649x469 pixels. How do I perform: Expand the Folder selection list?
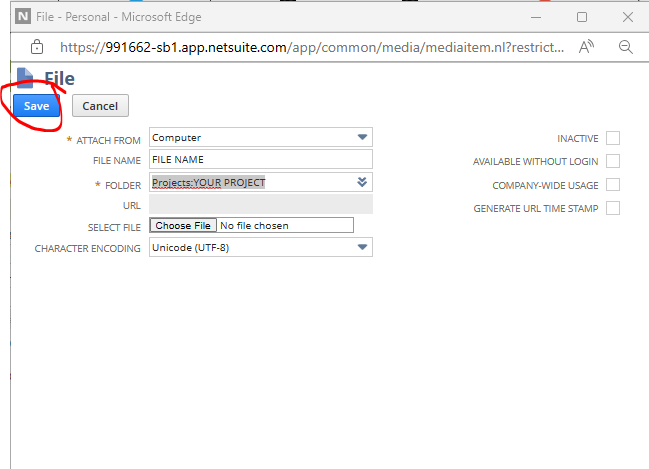coord(361,182)
